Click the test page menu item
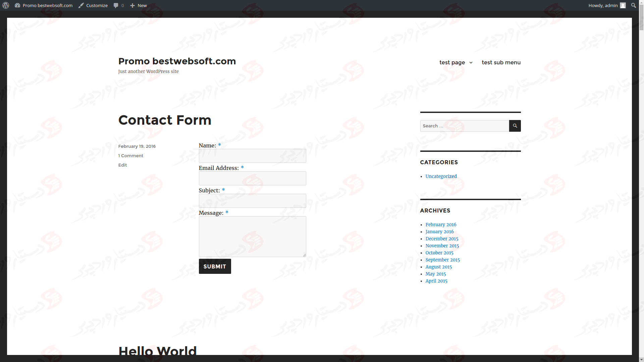This screenshot has width=644, height=362. pos(452,62)
